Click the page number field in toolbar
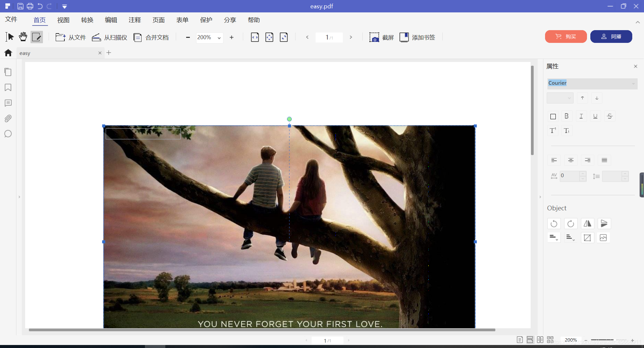Viewport: 644px width, 348px height. click(329, 38)
